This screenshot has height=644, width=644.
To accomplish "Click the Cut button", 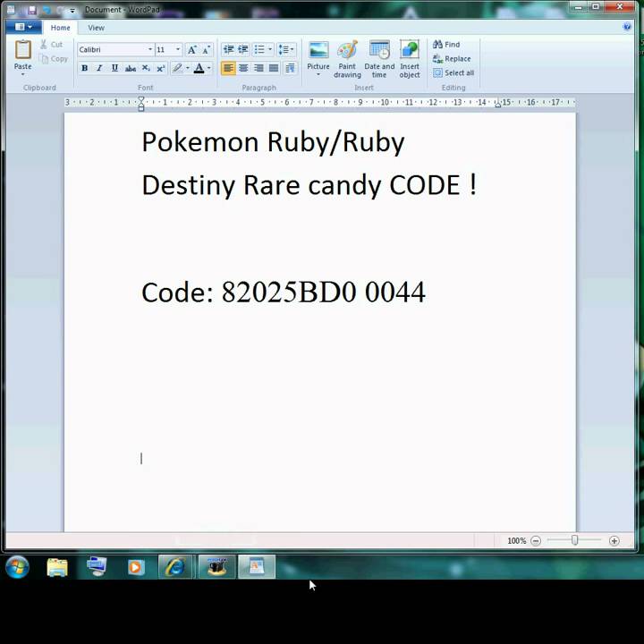I will click(x=52, y=45).
